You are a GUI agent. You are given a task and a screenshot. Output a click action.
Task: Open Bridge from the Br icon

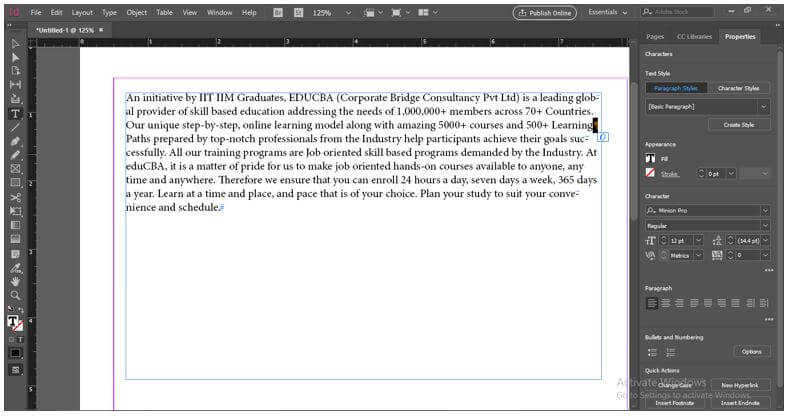(278, 13)
